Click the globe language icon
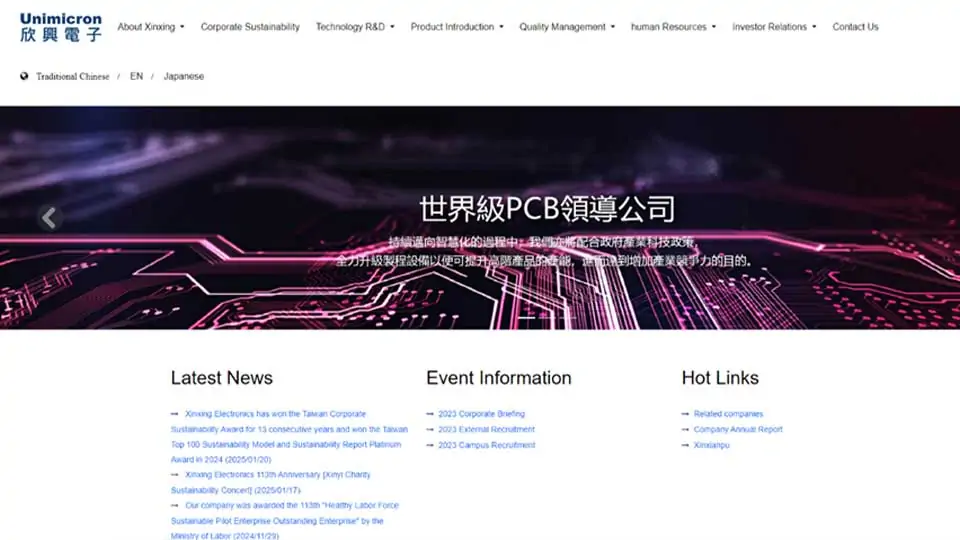Viewport: 960px width, 540px height. [x=24, y=76]
